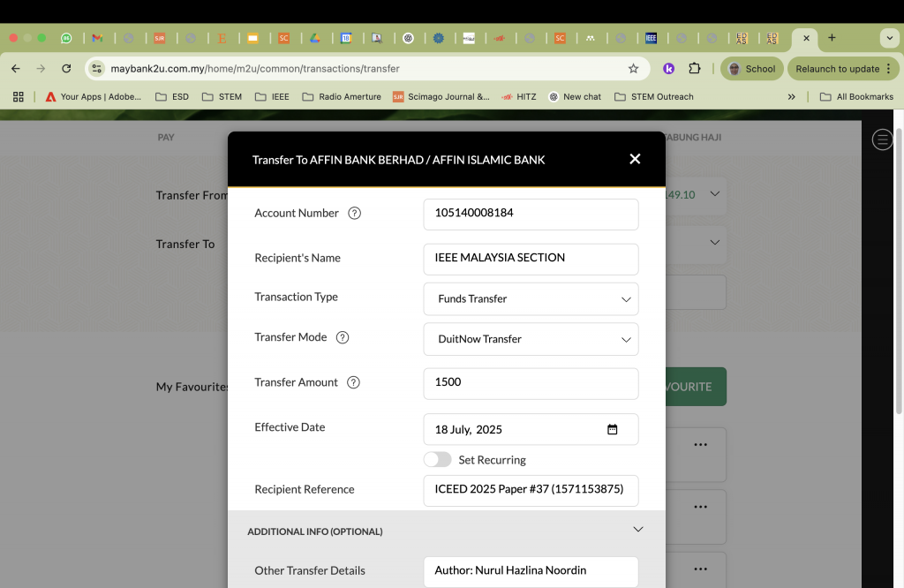
Task: Open the Your Apps Adobe bookmark
Action: pyautogui.click(x=94, y=97)
